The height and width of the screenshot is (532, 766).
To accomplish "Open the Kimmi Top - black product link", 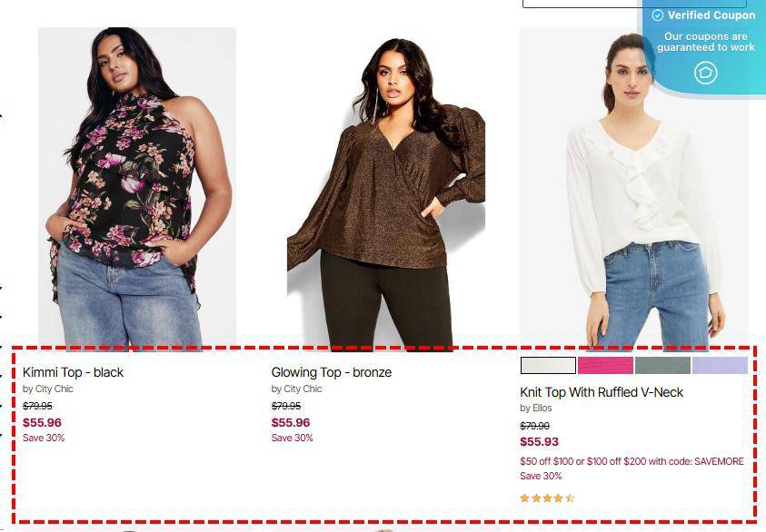I will click(73, 372).
